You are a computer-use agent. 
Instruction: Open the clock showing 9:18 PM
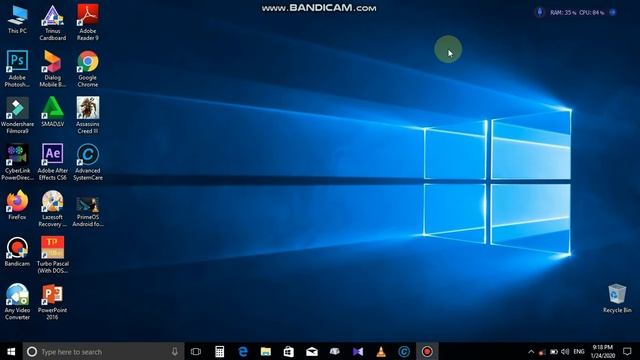click(603, 351)
